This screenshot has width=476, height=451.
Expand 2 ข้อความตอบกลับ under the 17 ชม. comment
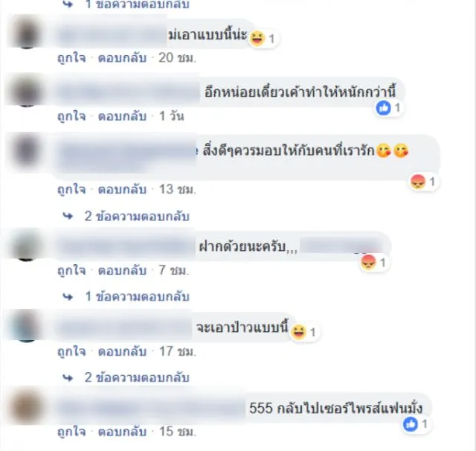point(137,377)
